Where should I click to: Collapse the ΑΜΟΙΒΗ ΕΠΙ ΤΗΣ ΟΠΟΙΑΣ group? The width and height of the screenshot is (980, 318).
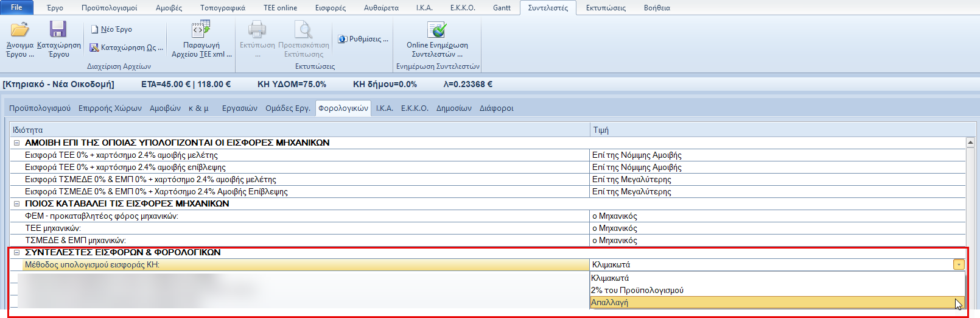click(x=17, y=143)
